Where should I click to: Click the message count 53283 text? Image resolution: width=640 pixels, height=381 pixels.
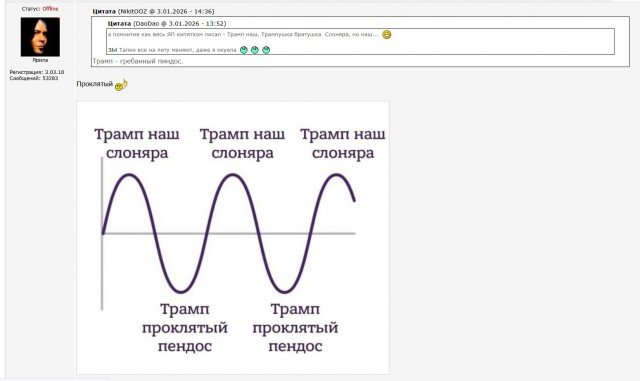[x=50, y=78]
